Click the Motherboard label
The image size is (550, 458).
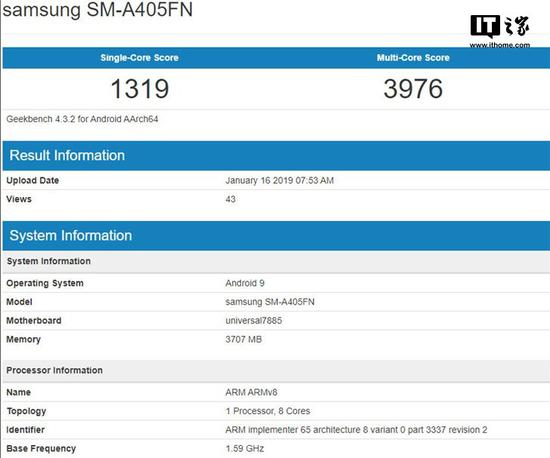pyautogui.click(x=34, y=321)
